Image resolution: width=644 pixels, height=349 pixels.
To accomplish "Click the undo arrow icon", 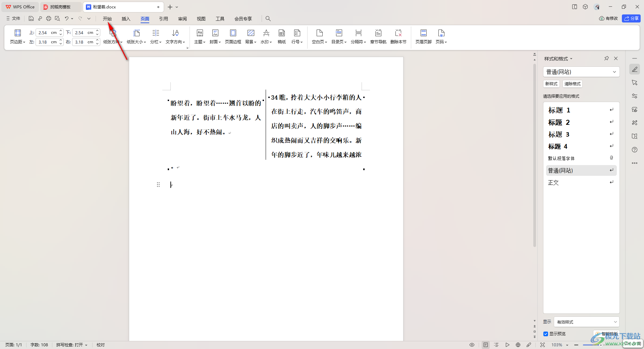I will point(67,18).
